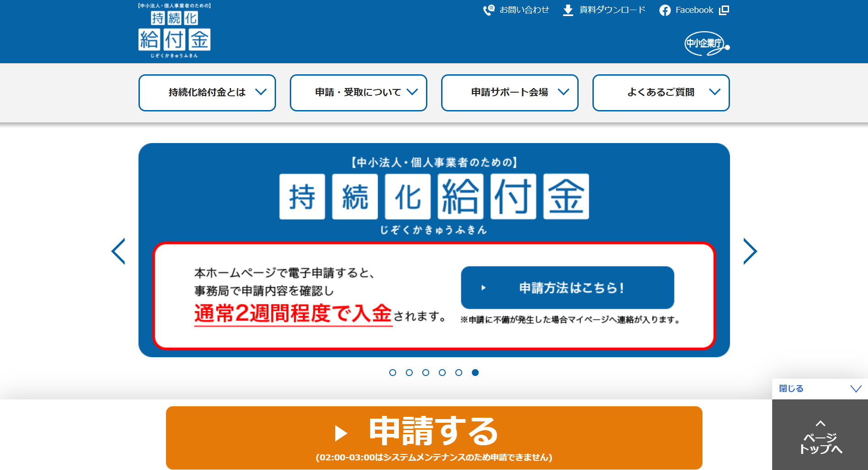Viewport: 868px width, 470px height.
Task: Click the Facebook logo icon
Action: pyautogui.click(x=664, y=10)
